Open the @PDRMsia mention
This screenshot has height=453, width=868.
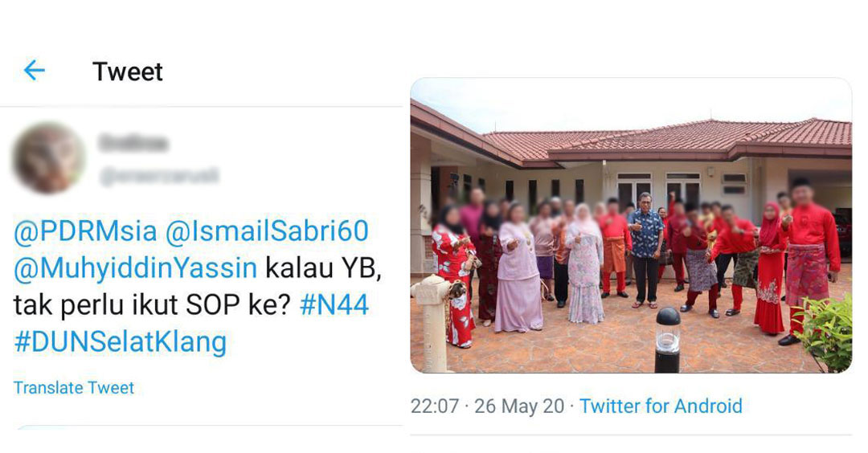tap(85, 232)
